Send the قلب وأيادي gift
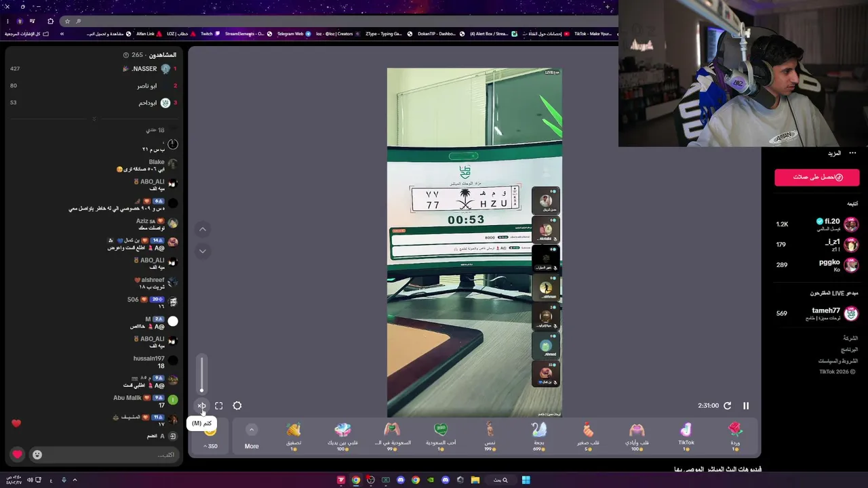The width and height of the screenshot is (868, 488). pos(637,436)
